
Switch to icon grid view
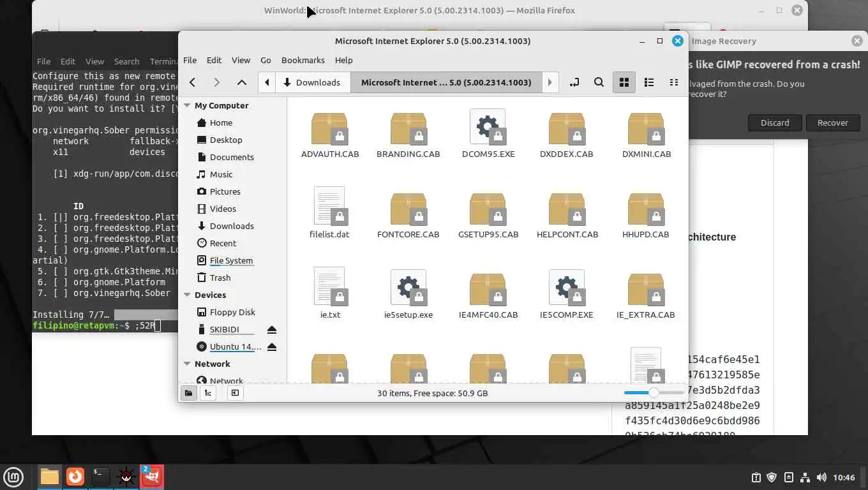point(624,82)
